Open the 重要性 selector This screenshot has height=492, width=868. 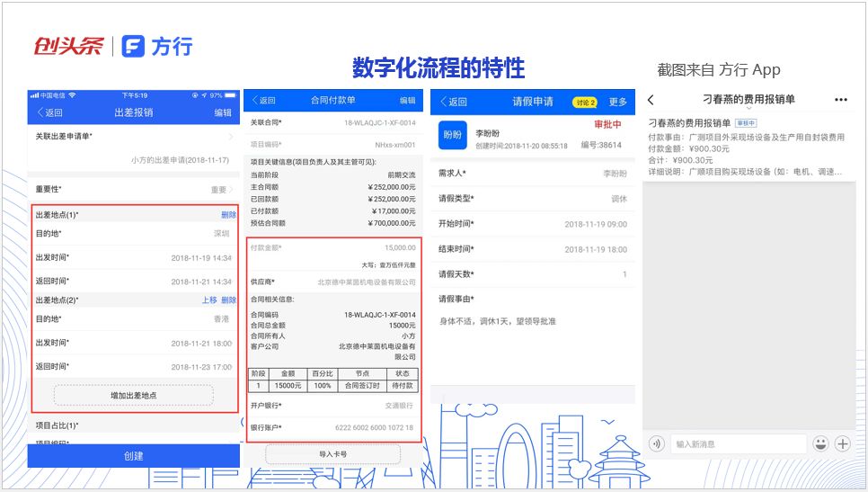[133, 190]
